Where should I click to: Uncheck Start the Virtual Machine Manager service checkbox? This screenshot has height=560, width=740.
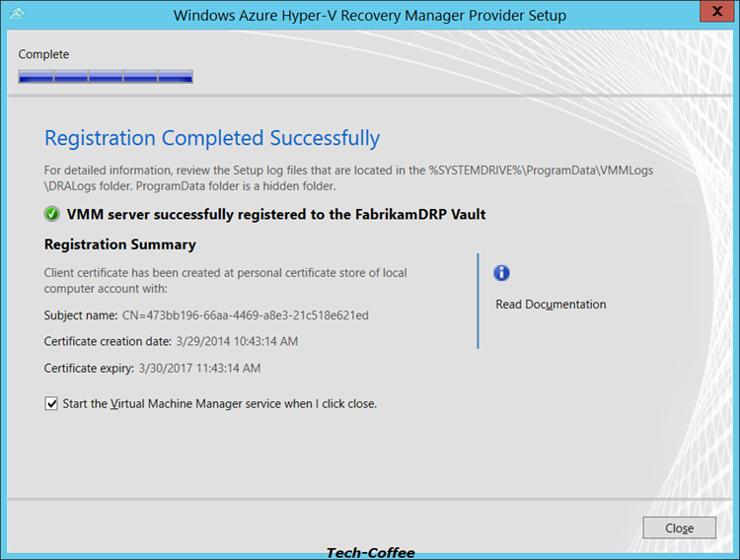[x=51, y=404]
